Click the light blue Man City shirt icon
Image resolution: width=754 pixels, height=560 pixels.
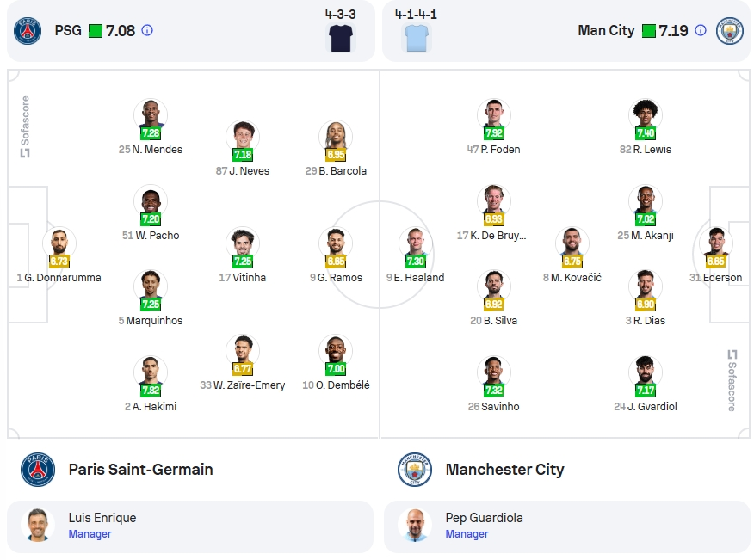pyautogui.click(x=417, y=38)
